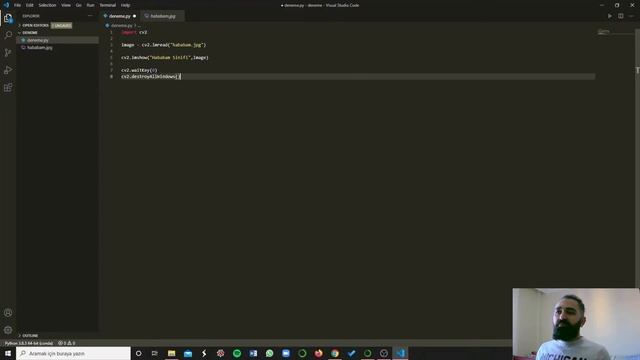Open Task View on the taskbar
Viewport: 640px width, 360px height.
coord(155,353)
